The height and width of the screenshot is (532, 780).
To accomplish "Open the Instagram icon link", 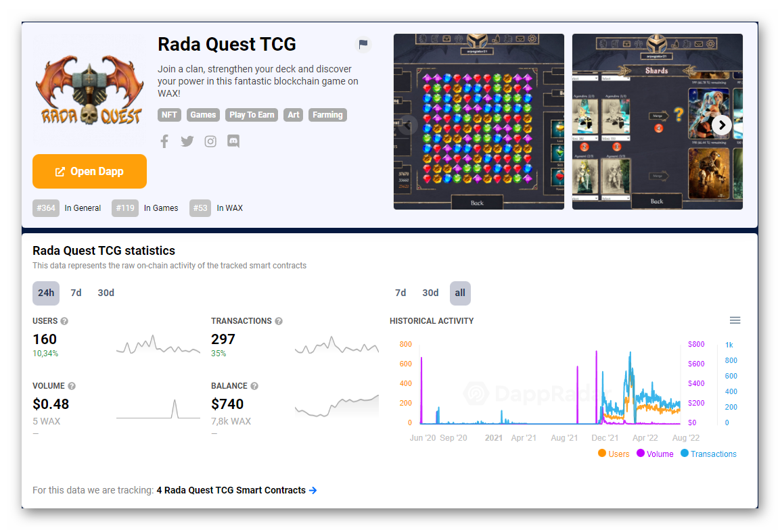I will tap(210, 141).
